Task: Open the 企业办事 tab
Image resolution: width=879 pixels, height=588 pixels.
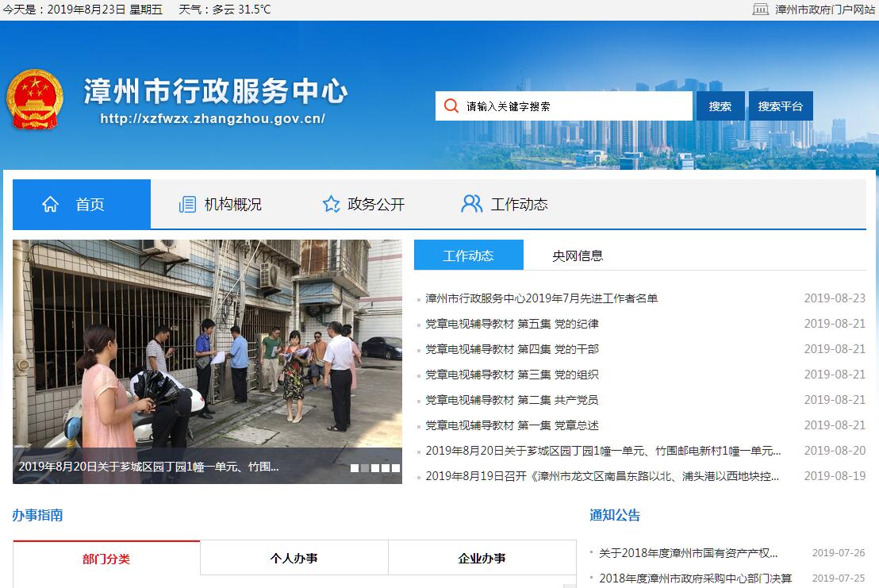Action: pos(482,559)
